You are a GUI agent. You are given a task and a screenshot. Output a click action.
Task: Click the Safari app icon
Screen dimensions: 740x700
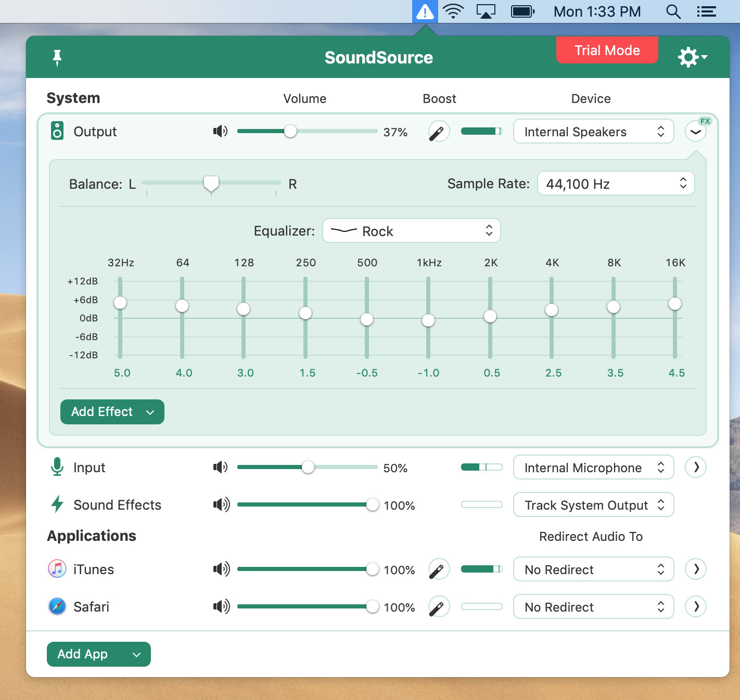57,606
